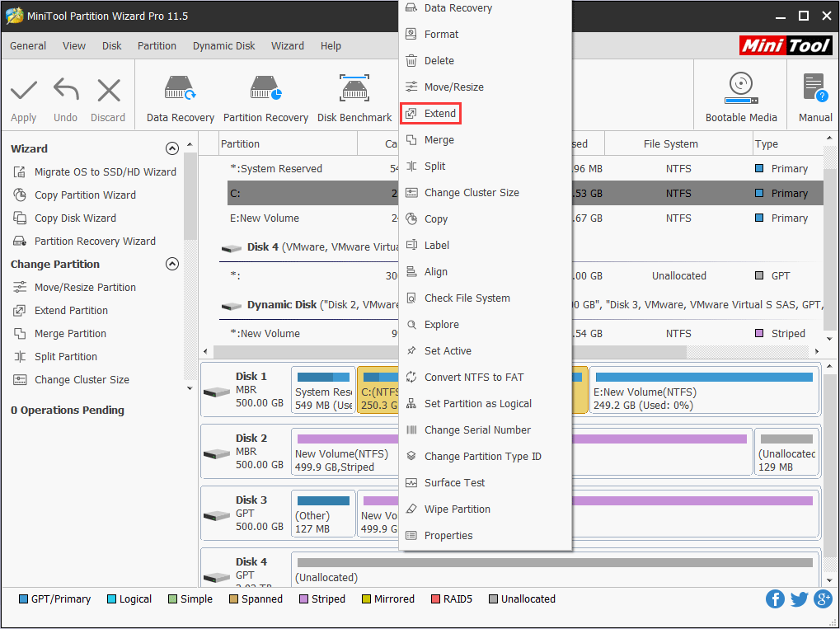The height and width of the screenshot is (629, 840).
Task: Choose Merge Partition in sidebar
Action: point(59,333)
